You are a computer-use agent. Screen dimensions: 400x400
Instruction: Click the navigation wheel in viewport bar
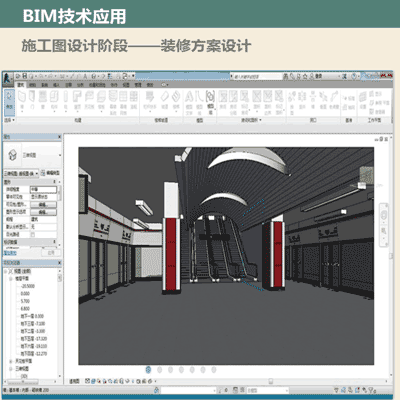pyautogui.click(x=384, y=216)
